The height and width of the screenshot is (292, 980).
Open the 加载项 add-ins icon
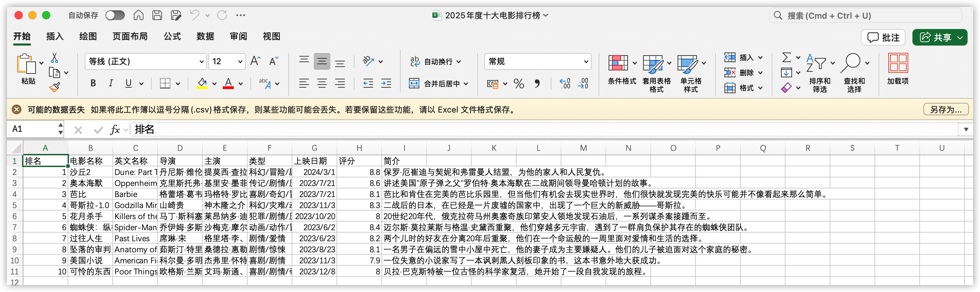(x=898, y=69)
